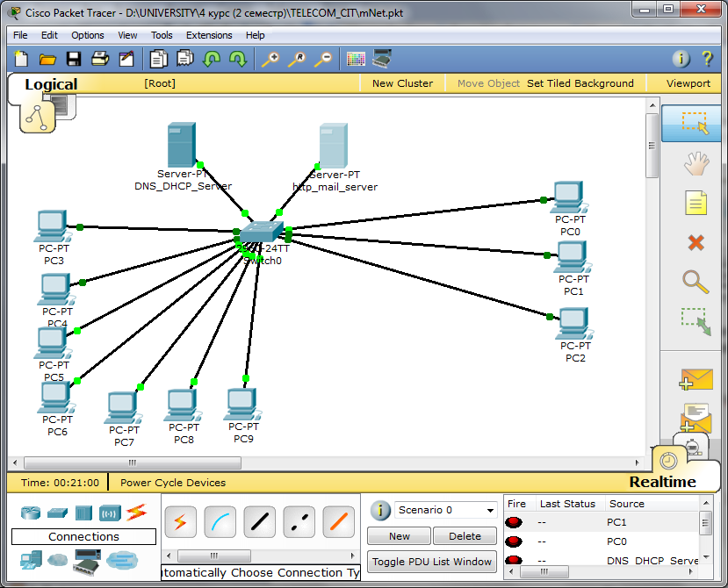Pick the console cable connection type
The image size is (728, 588).
[x=220, y=522]
